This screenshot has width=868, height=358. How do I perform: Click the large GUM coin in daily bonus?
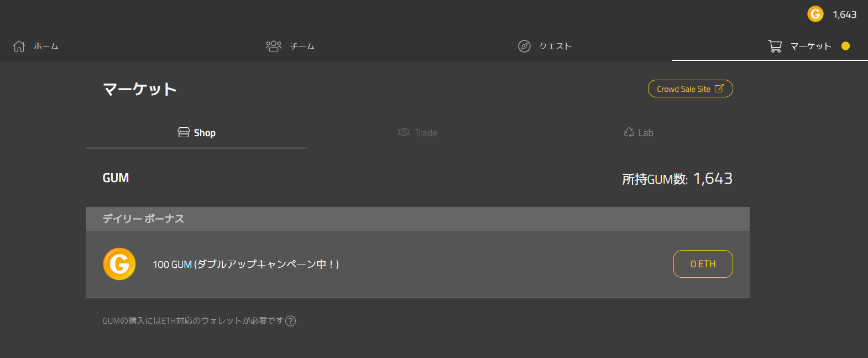click(119, 264)
